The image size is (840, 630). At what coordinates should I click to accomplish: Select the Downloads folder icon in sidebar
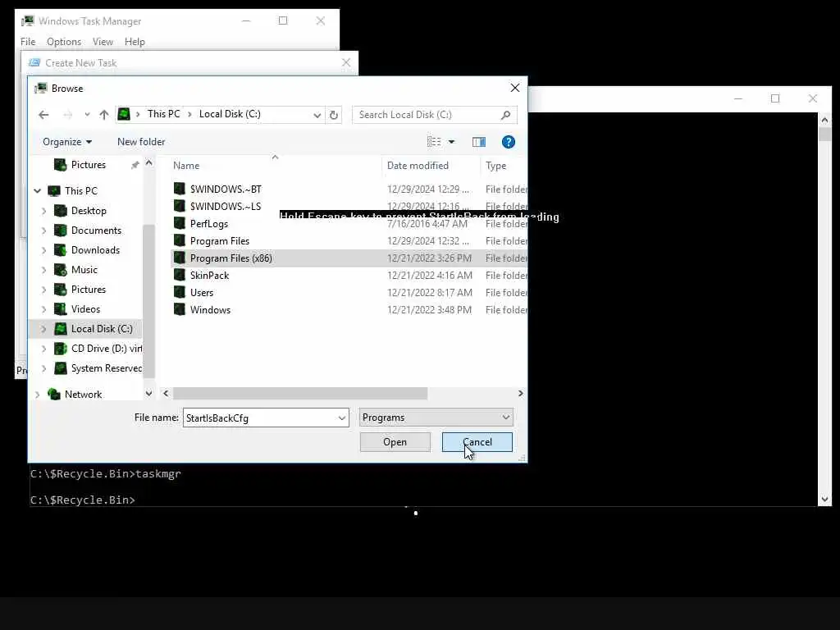[x=61, y=250]
